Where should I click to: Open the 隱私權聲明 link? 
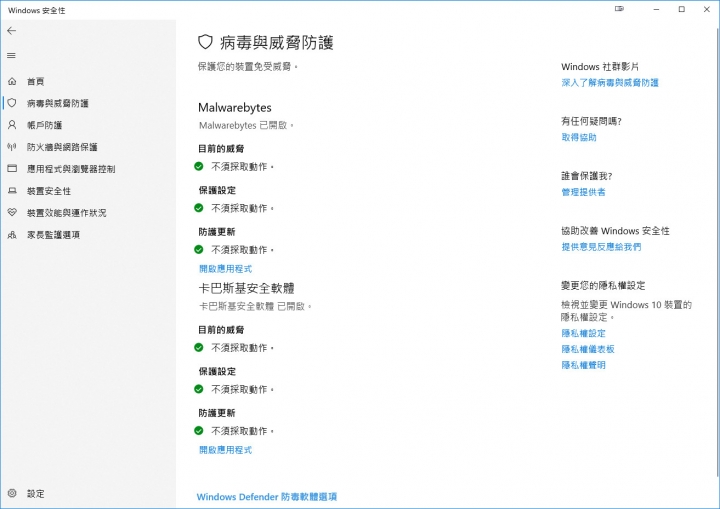click(x=583, y=365)
